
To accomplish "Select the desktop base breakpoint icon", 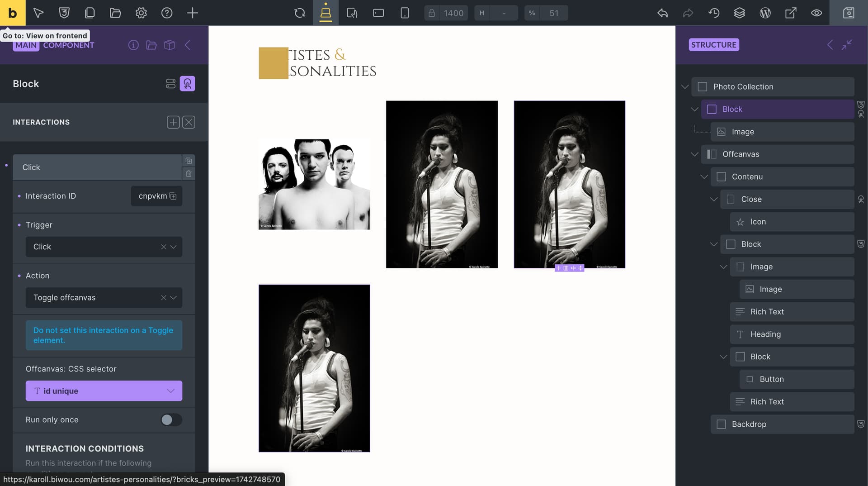I will pyautogui.click(x=325, y=13).
